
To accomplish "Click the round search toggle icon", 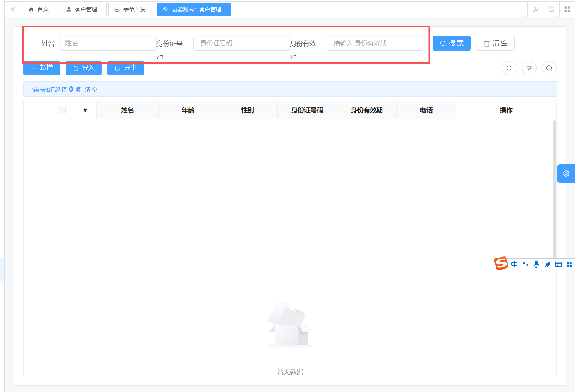I will (549, 68).
